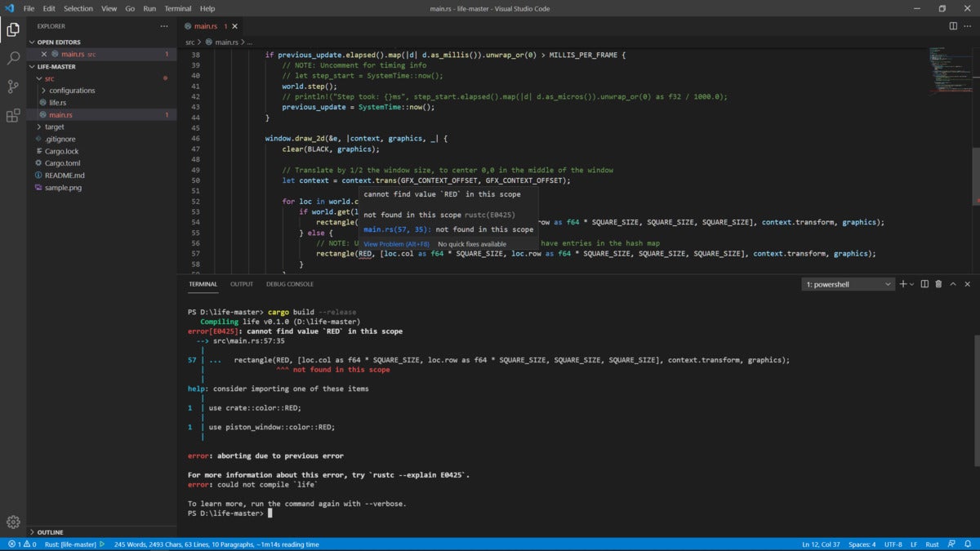Open the Terminal menu
Image resolution: width=980 pixels, height=551 pixels.
[x=178, y=8]
